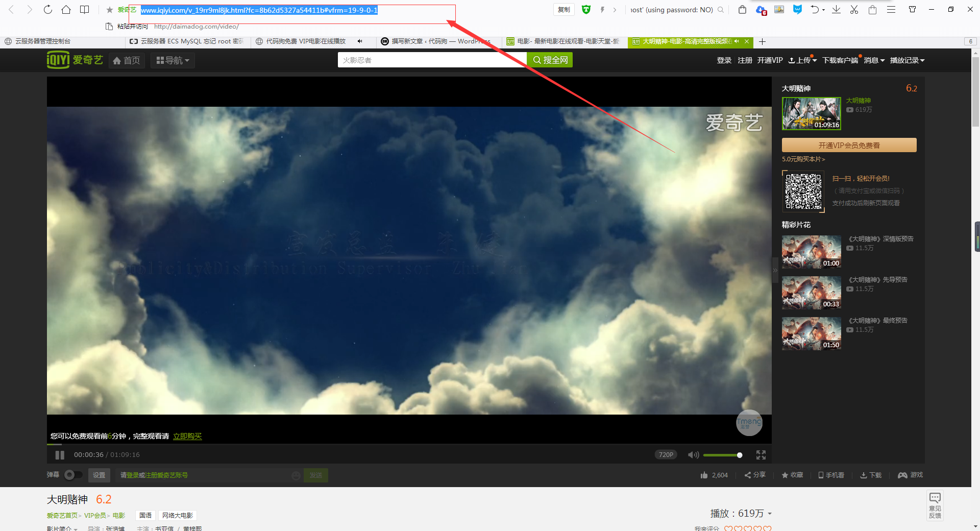
Task: Click the 立即购买 purchase link
Action: point(187,436)
